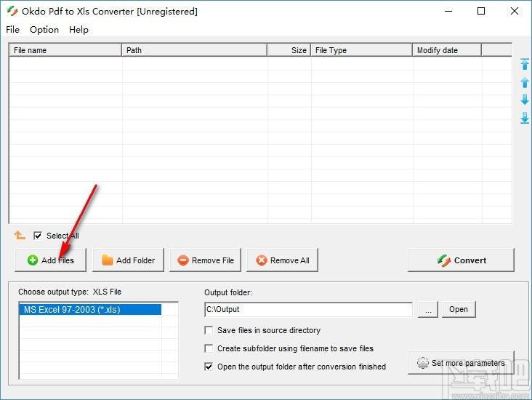Move selected file to the bottom of the list

[524, 118]
